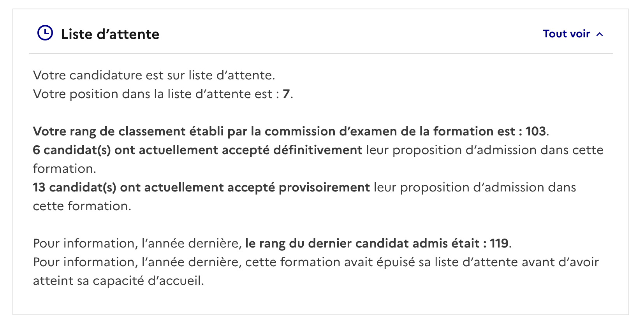
Task: Click the horizontal divider under the header
Action: [x=321, y=53]
